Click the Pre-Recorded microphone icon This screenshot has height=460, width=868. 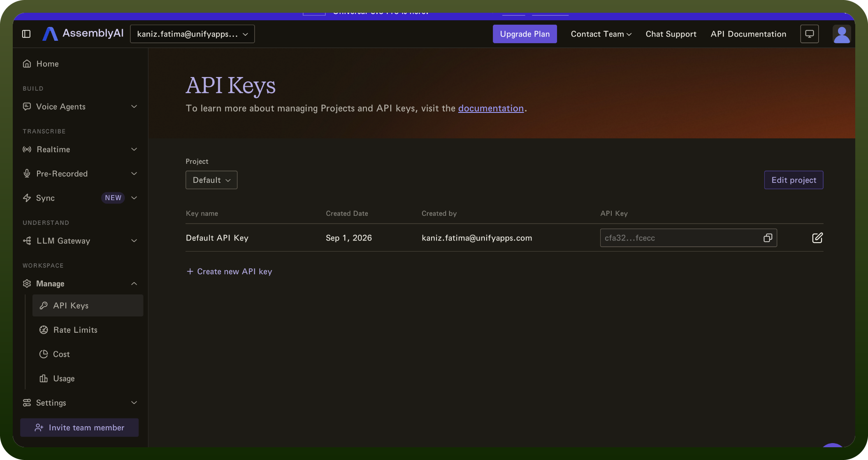[27, 174]
